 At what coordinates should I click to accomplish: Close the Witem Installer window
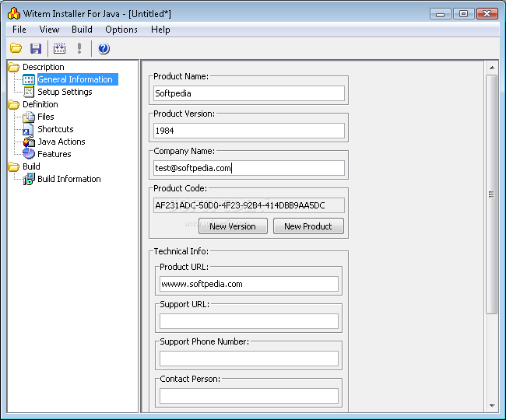487,14
